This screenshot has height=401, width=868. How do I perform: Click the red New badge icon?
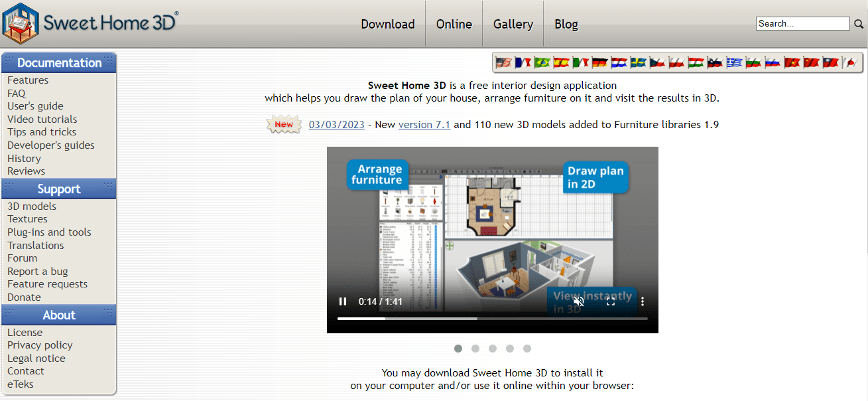tap(284, 124)
